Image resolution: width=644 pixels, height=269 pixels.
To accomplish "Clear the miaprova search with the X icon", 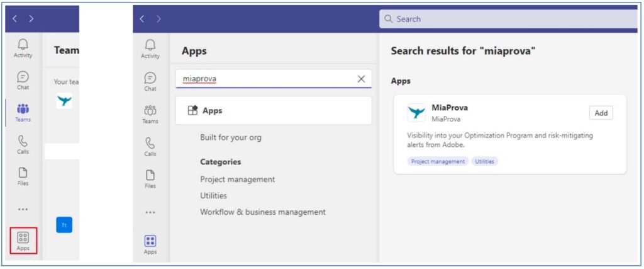I will pos(361,79).
